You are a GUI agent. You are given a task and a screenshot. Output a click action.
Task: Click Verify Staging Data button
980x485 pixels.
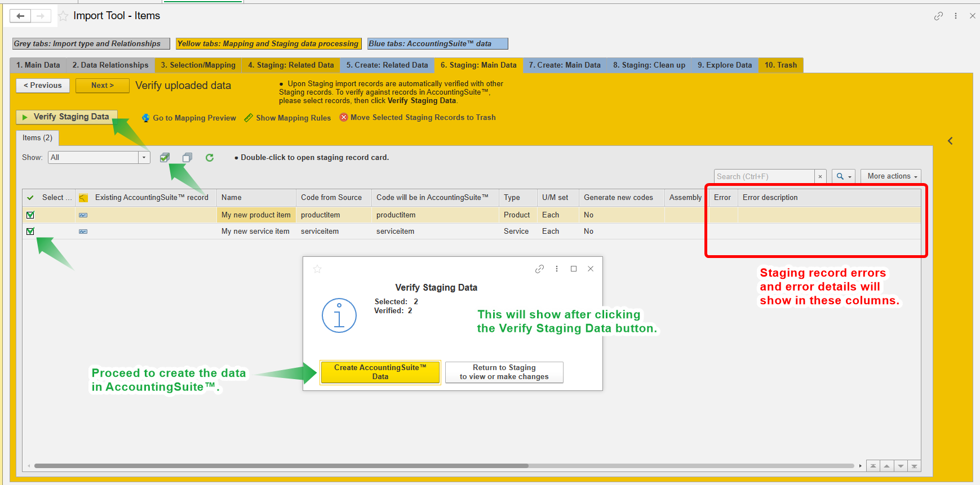[66, 117]
